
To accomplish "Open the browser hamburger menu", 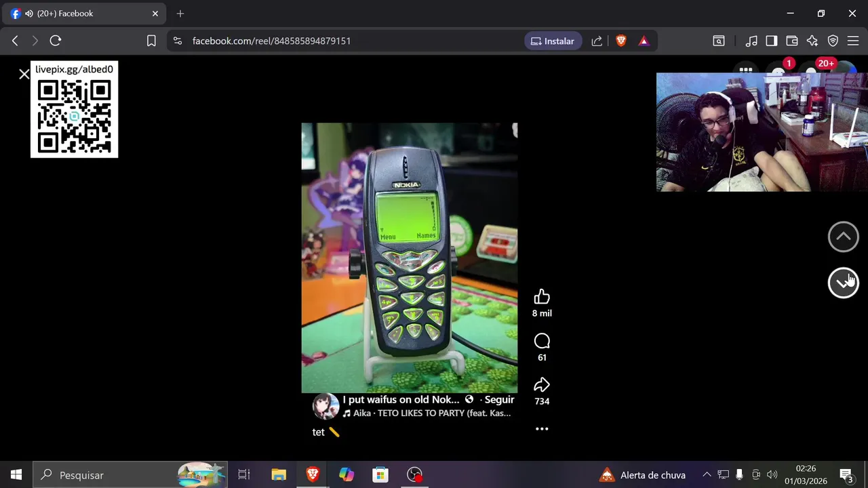I will (x=853, y=41).
